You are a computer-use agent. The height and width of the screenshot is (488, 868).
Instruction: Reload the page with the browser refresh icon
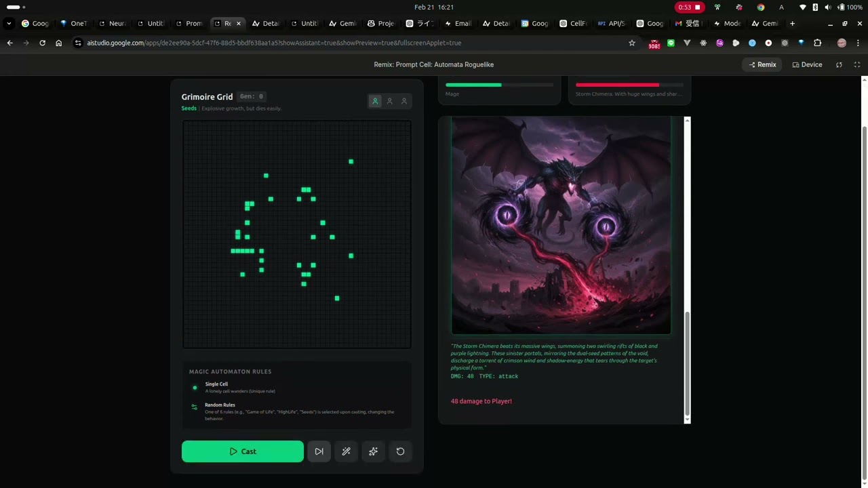42,43
